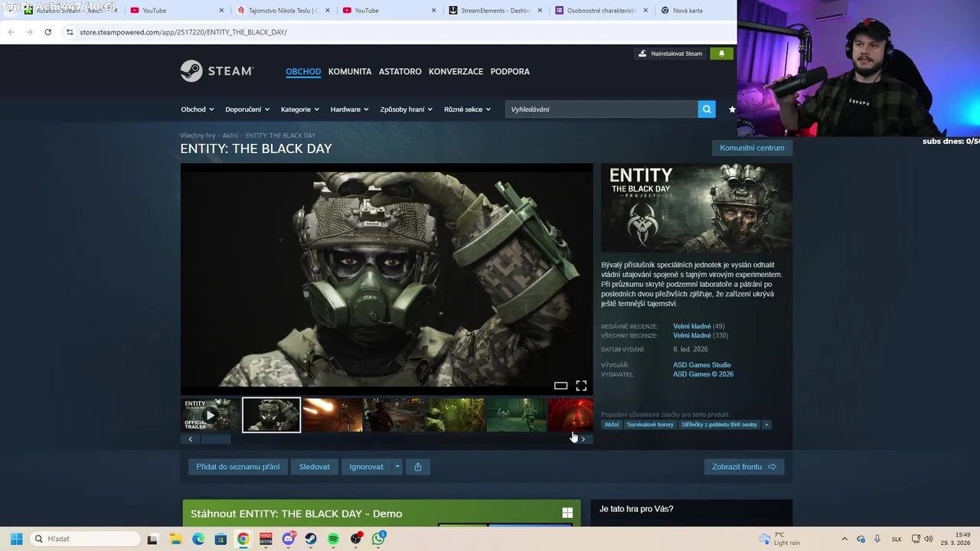Screen dimensions: 980x551
Task: Open the Survivalové horory tag
Action: [650, 425]
